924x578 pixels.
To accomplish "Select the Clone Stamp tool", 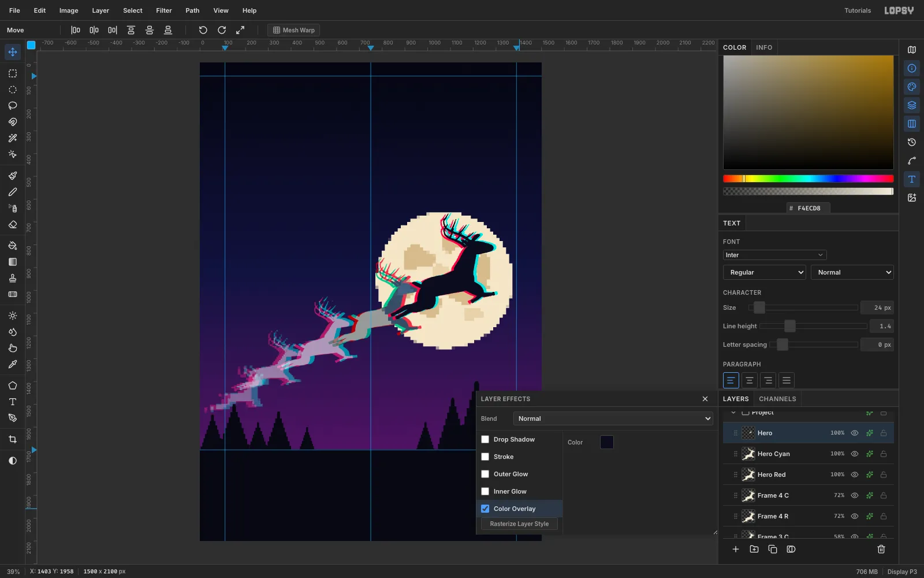I will [13, 278].
